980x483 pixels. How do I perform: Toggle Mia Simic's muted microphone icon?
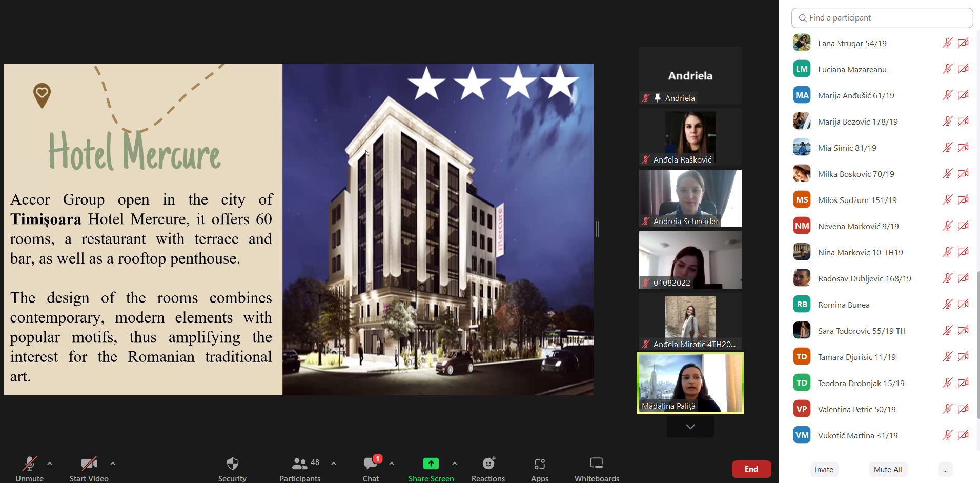pos(947,148)
